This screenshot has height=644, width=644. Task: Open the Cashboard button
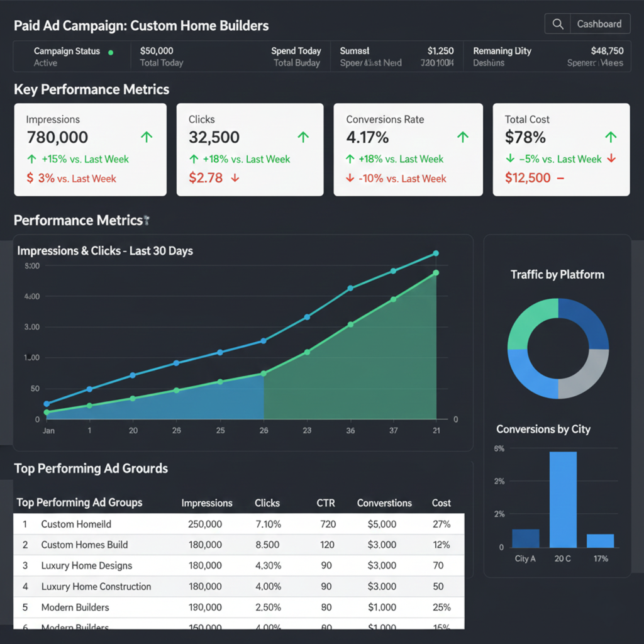[x=599, y=24]
